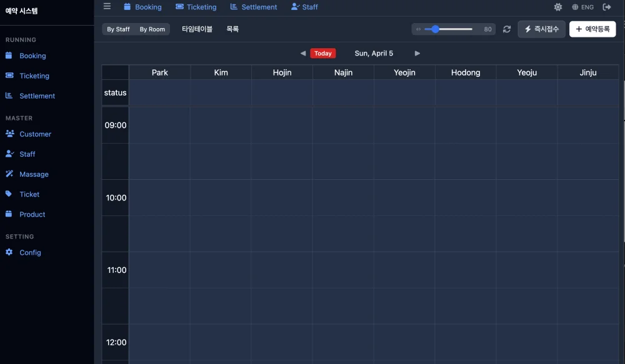This screenshot has width=625, height=364.
Task: Click the Massage wand icon in sidebar
Action: point(9,174)
